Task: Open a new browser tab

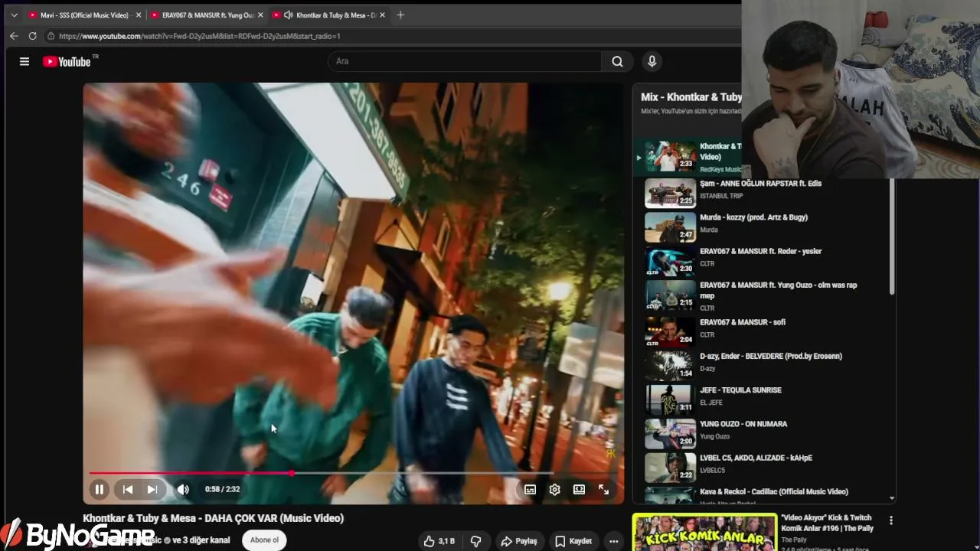Action: pos(400,15)
